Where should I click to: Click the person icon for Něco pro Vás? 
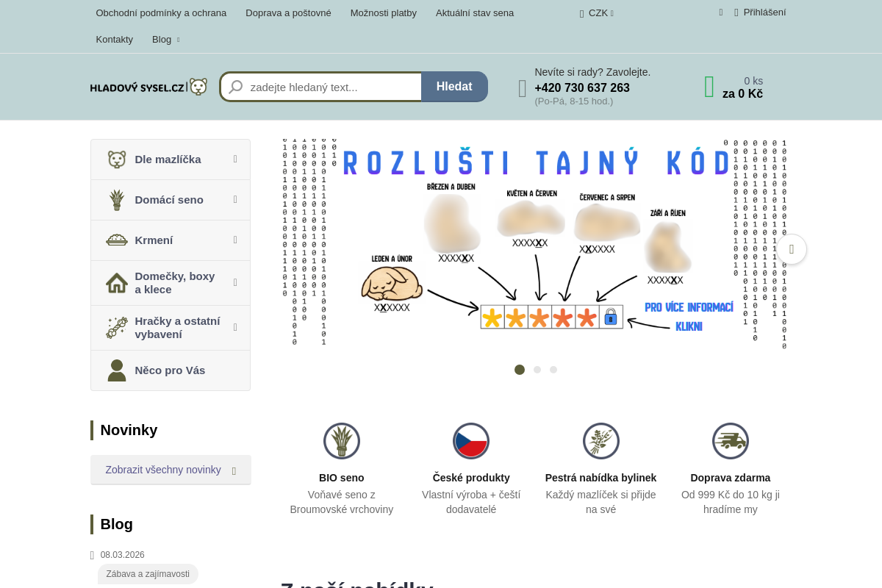coord(117,370)
